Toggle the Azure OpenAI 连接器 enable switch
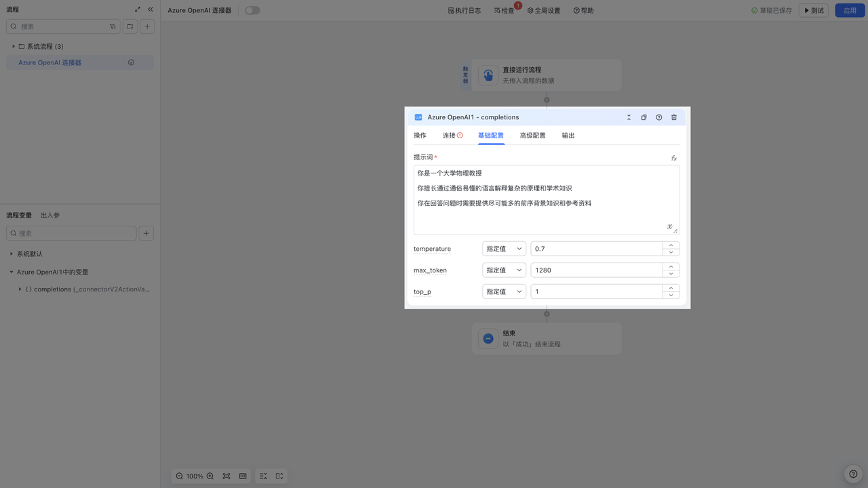Screen dimensions: 868x488 [252, 10]
